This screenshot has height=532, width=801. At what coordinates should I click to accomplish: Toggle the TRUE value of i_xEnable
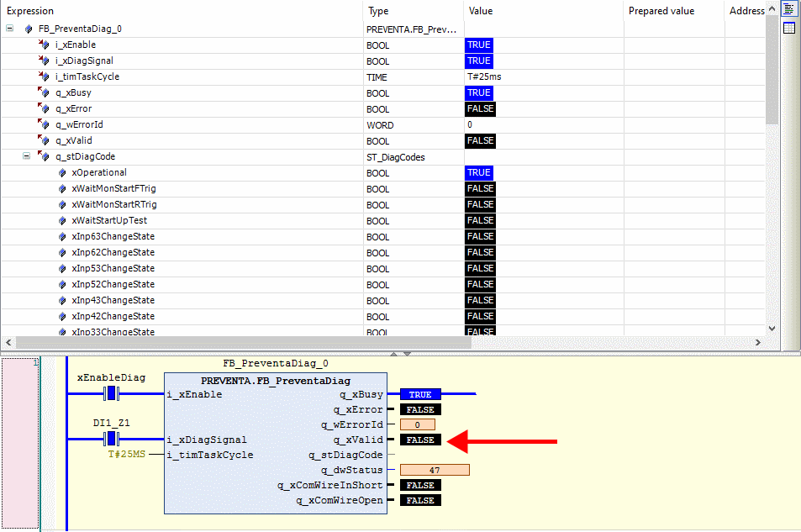478,45
